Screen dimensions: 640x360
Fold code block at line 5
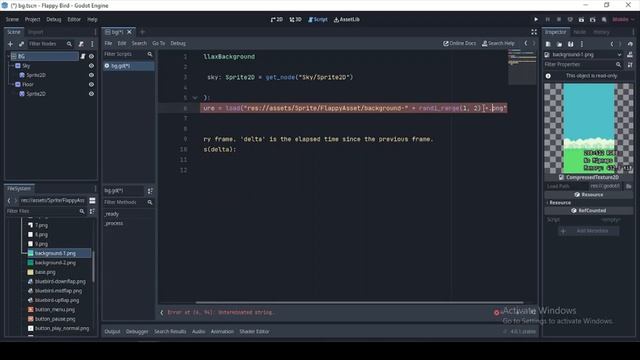click(195, 98)
